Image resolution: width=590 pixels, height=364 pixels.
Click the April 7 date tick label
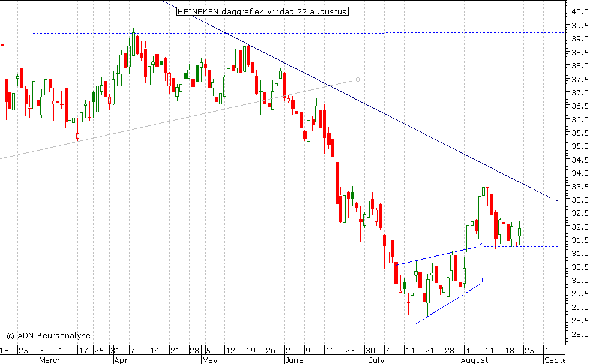[x=133, y=351]
